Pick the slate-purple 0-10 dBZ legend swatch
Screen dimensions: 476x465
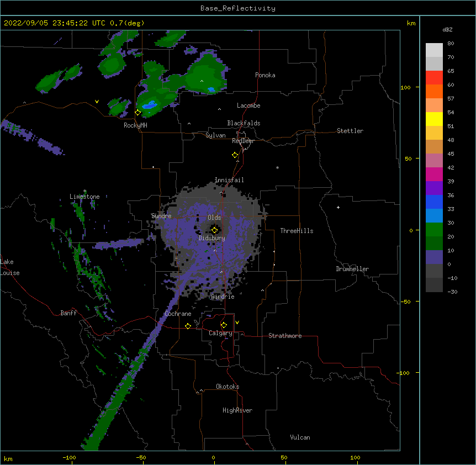tap(434, 257)
